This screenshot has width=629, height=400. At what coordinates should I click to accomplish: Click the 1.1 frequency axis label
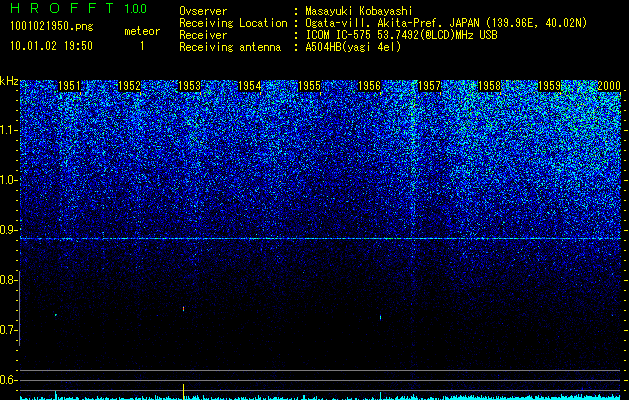8,130
